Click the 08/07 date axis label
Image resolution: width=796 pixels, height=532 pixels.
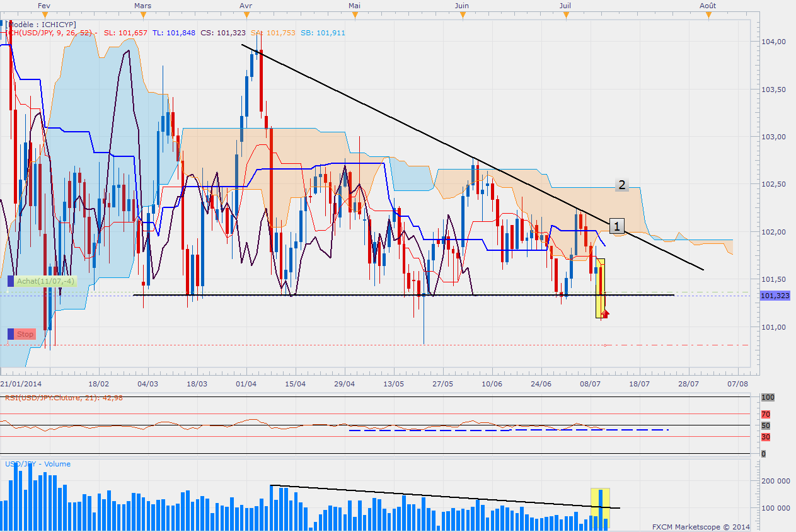point(590,383)
